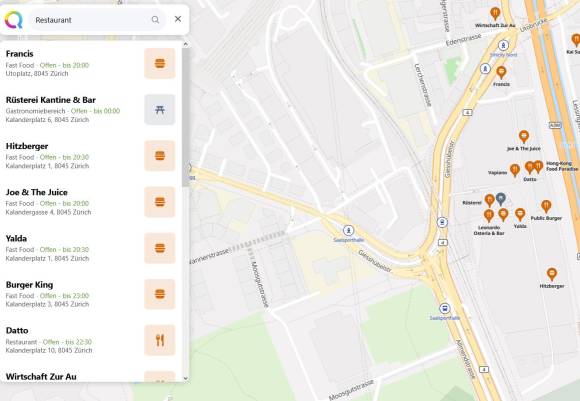Open Rüsterei Kantine & Bar result
Screen dimensions: 580x401
(91, 109)
